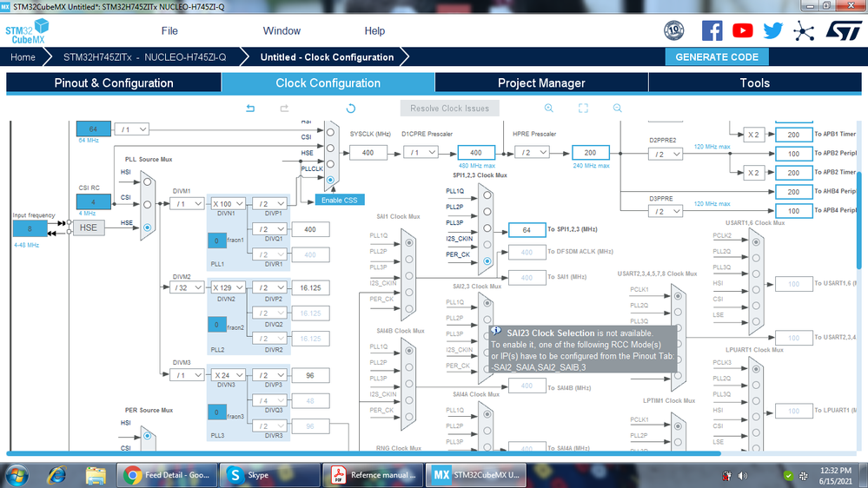Click the To SPI1,2,3 64 field

click(x=527, y=229)
